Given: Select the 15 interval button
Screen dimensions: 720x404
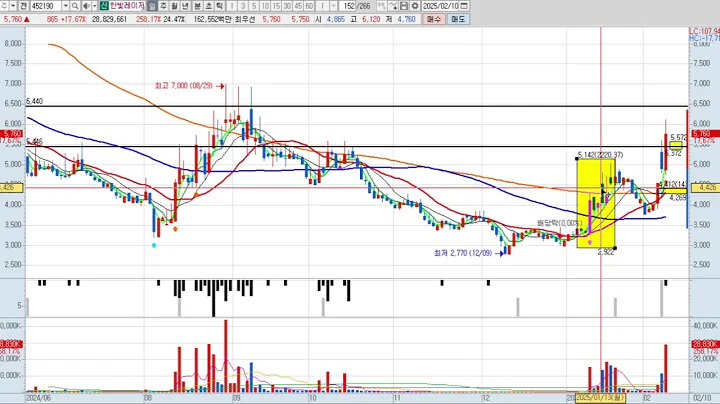Looking at the screenshot, I should [x=276, y=6].
